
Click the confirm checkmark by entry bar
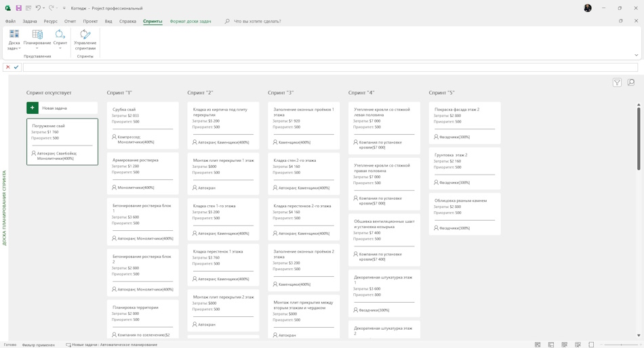(x=16, y=67)
